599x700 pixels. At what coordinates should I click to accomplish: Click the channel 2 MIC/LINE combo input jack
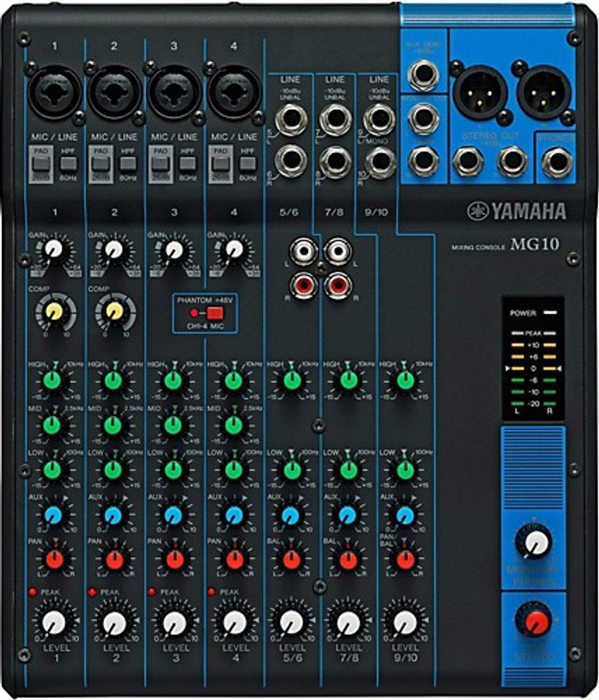(115, 93)
